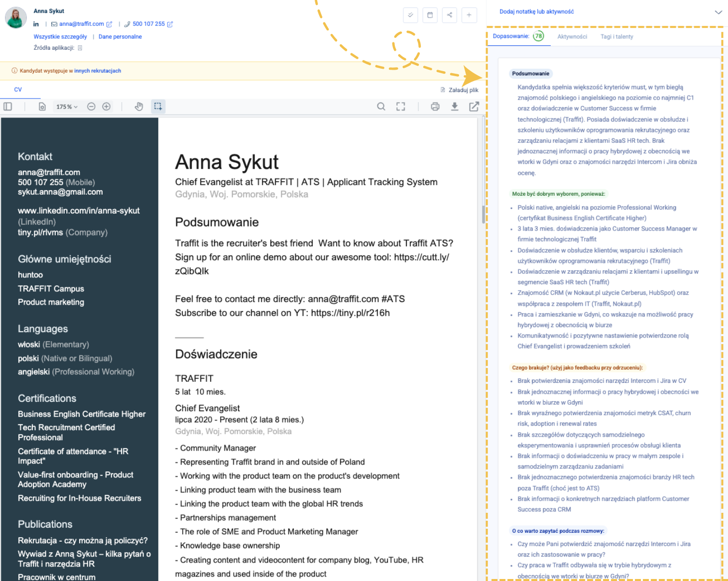Screen dimensions: 728x581
Task: Zoom out using the minus icon
Action: [x=91, y=107]
